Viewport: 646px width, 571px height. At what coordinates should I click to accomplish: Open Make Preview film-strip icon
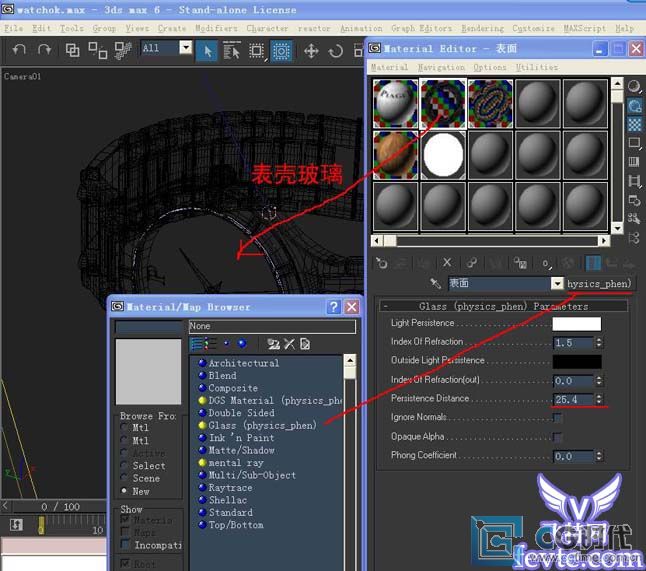coord(634,180)
